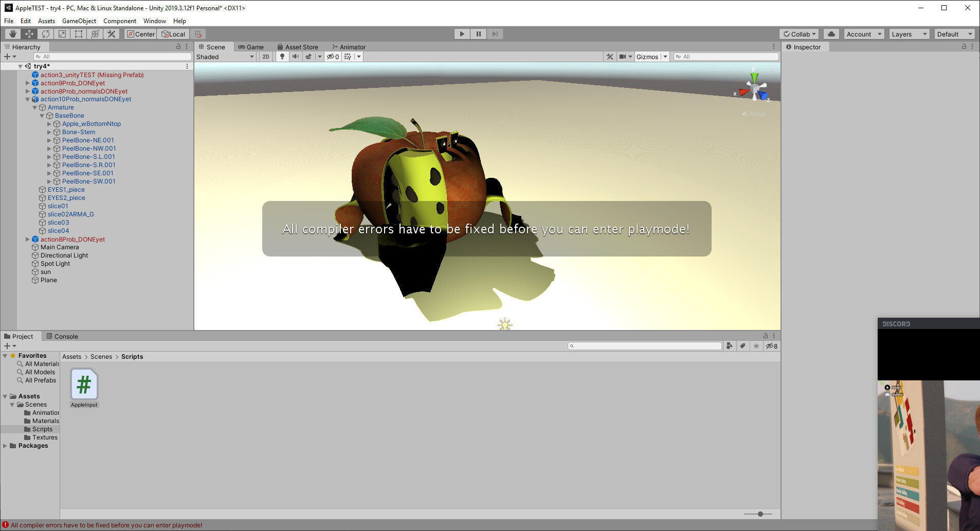This screenshot has height=531, width=980.
Task: Open the Shaded draw mode dropdown
Action: 225,57
